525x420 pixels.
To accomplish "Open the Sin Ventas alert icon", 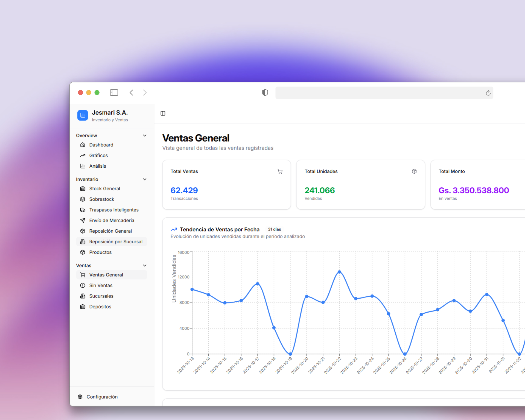I will (x=83, y=285).
